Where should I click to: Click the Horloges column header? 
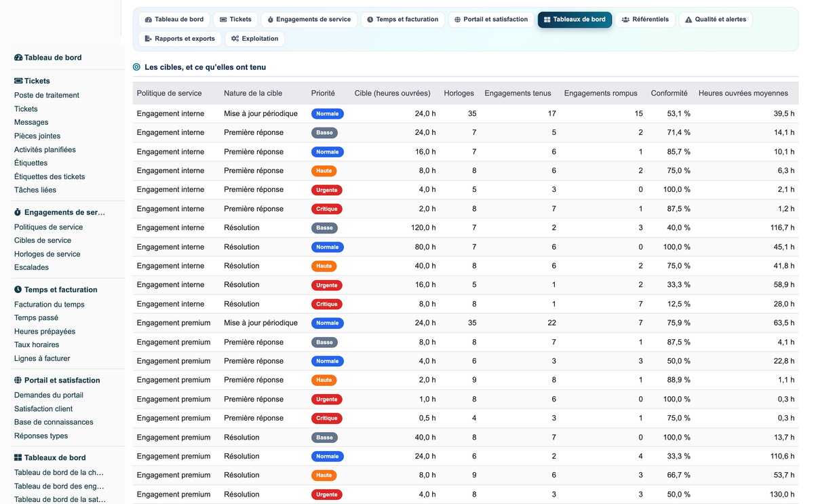[459, 94]
